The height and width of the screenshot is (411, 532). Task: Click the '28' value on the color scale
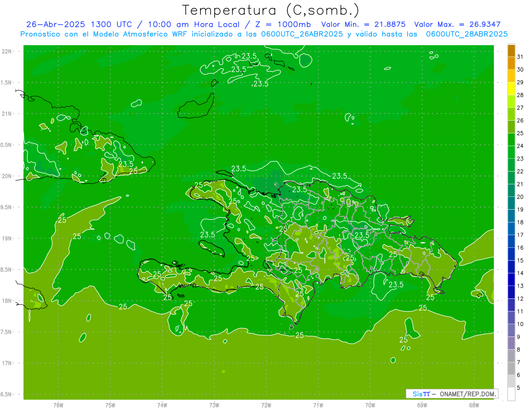point(520,95)
